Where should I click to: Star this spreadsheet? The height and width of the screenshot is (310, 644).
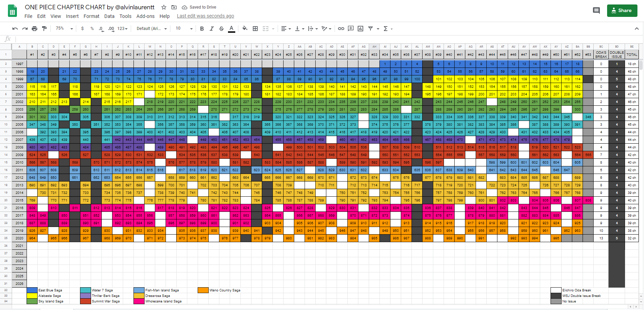164,7
